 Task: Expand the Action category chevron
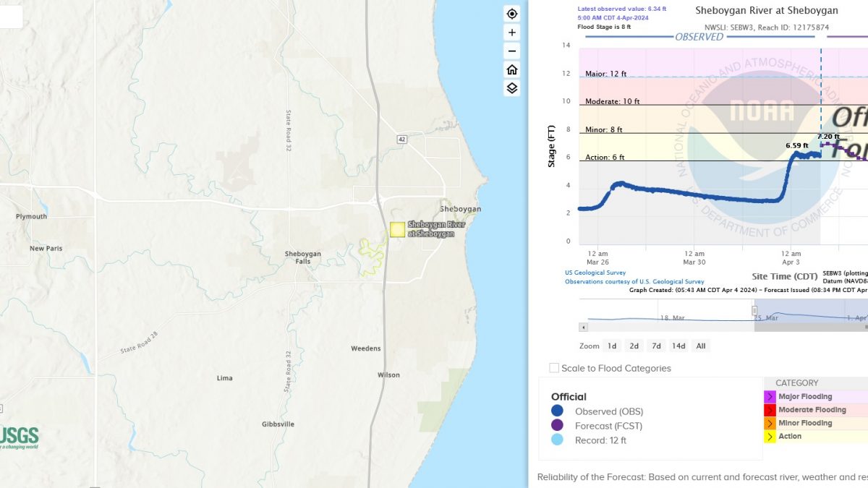[770, 437]
